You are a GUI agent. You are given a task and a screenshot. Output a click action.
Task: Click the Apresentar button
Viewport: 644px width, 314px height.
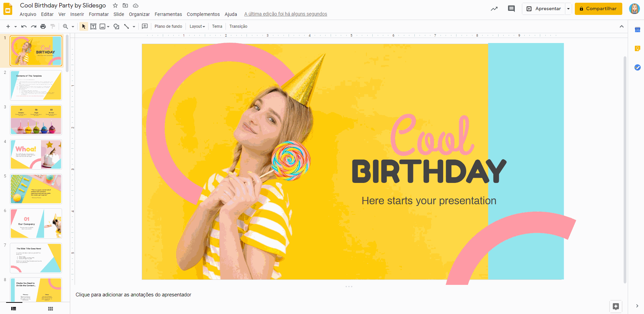544,9
